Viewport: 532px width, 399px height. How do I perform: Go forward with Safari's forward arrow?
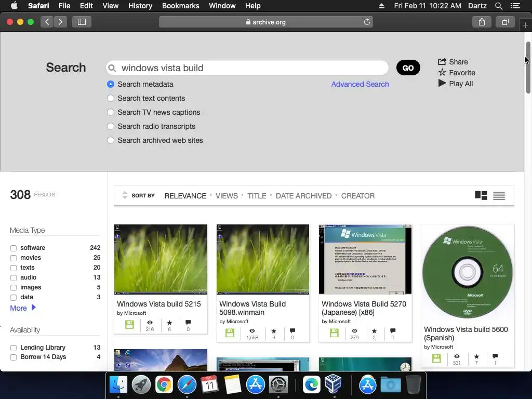(x=60, y=22)
